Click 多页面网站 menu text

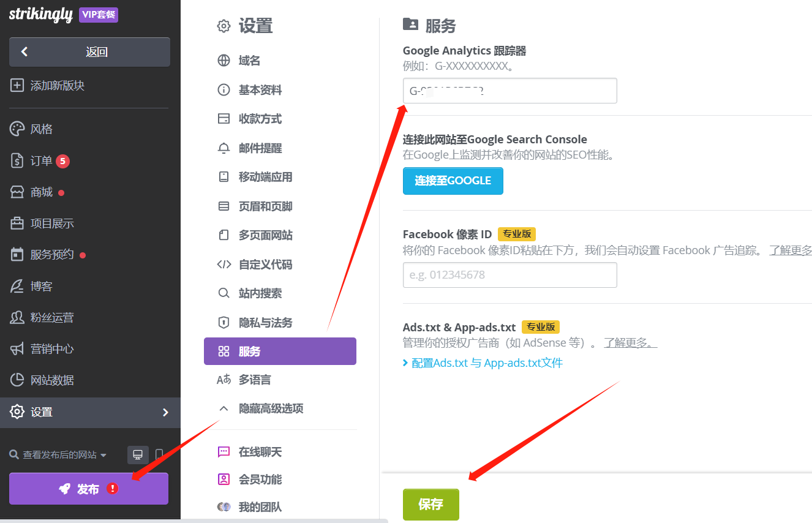266,235
